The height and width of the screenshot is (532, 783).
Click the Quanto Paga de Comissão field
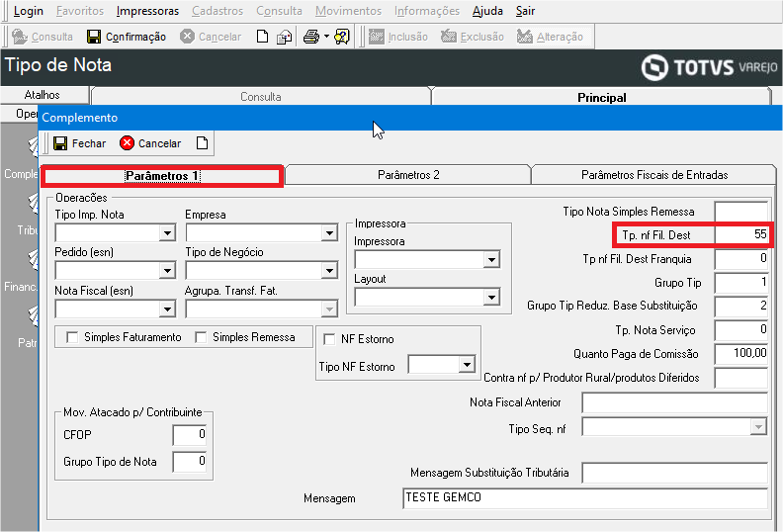(741, 354)
